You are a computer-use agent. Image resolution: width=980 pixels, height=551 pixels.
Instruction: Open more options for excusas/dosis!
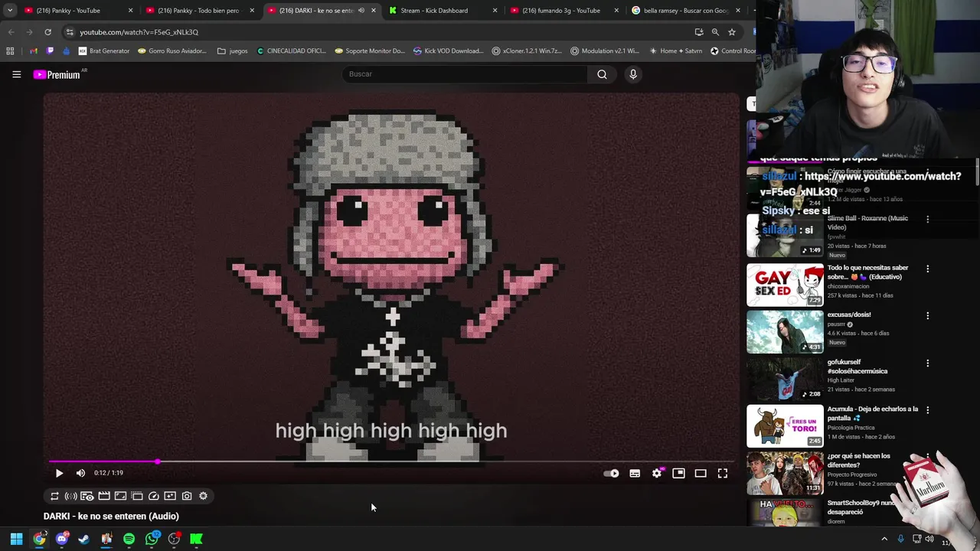click(x=928, y=315)
